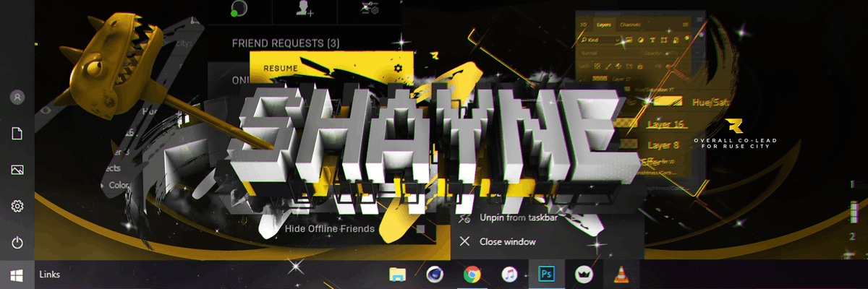The width and height of the screenshot is (868, 289).
Task: Switch to the Layers tab
Action: point(604,25)
